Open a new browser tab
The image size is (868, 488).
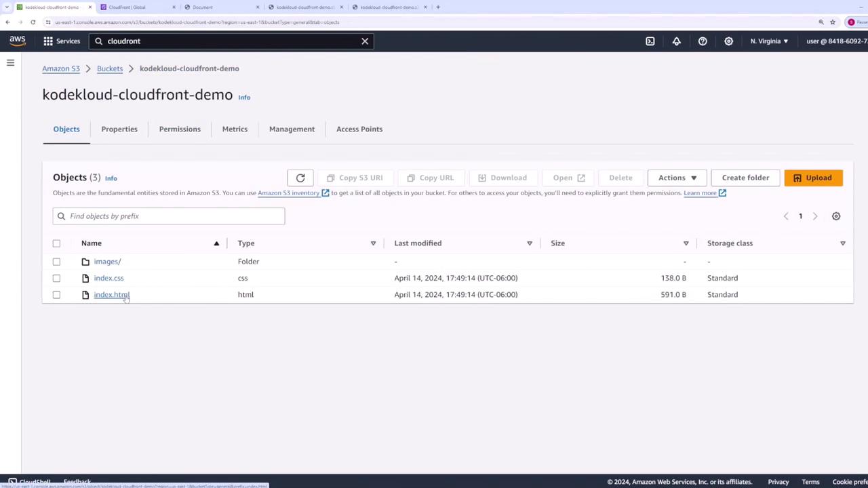tap(438, 7)
